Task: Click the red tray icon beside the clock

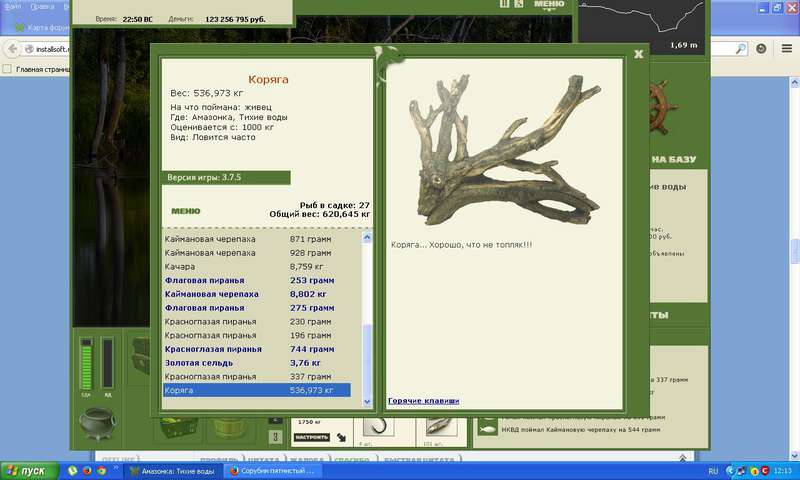Action: point(765,471)
